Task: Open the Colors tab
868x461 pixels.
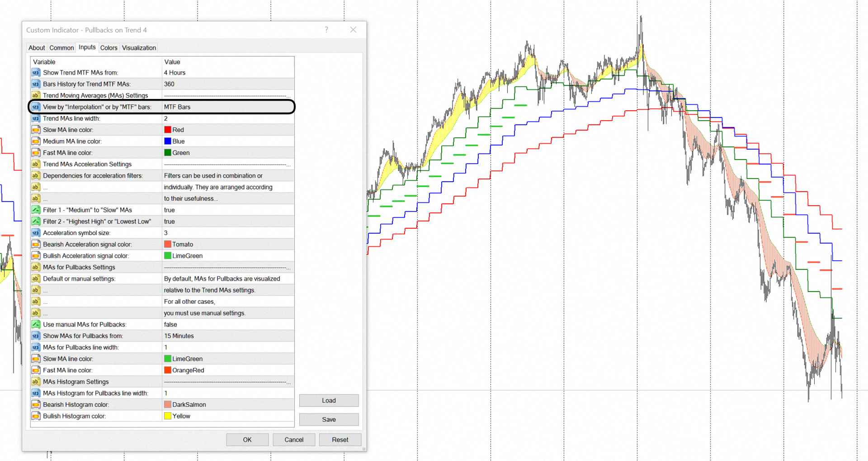Action: 108,48
